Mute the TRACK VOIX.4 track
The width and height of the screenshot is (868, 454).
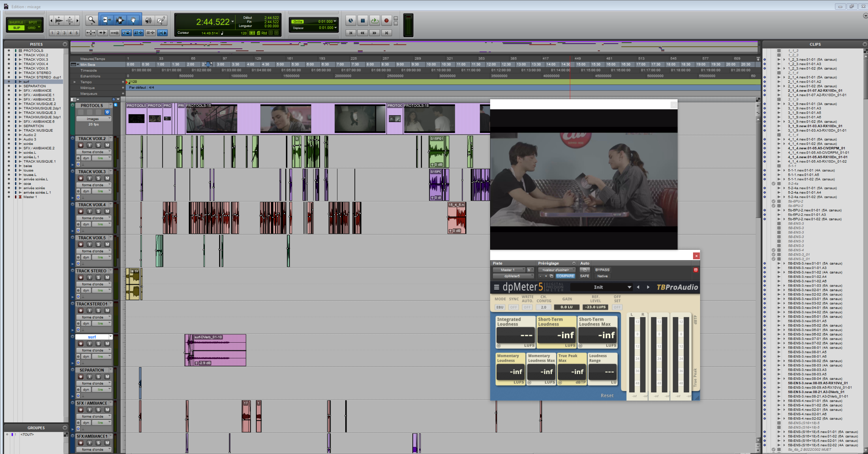(x=107, y=211)
